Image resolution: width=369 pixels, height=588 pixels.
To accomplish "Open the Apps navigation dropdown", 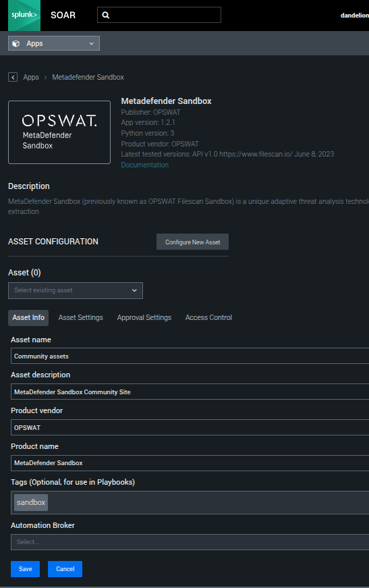I will click(x=54, y=43).
